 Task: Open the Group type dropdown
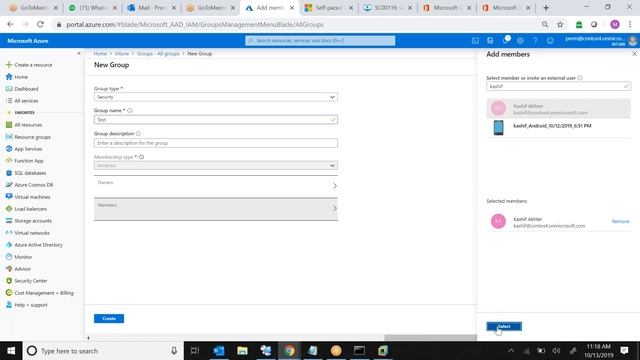[x=216, y=97]
